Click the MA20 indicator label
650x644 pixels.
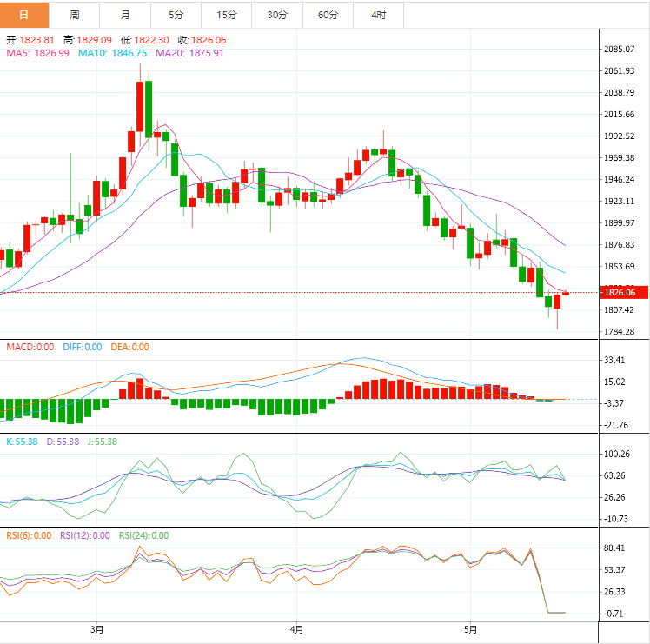tap(189, 53)
